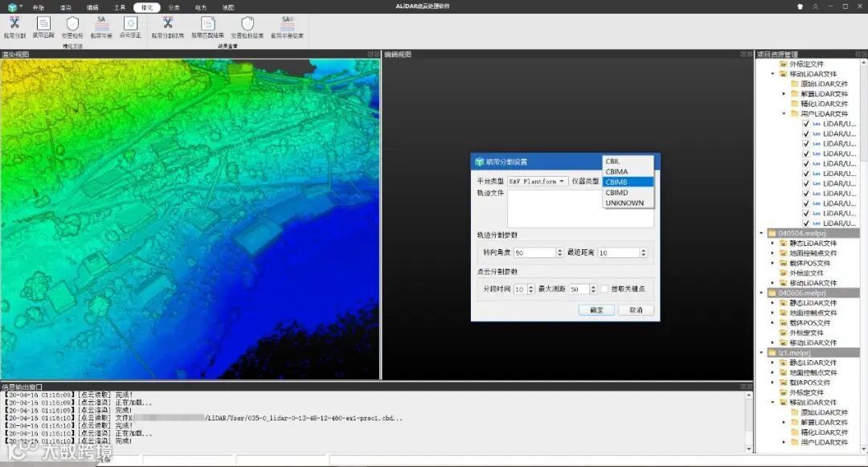868x467 pixels.
Task: View the 航带平差结果 adjustment results
Action: pyautogui.click(x=287, y=27)
